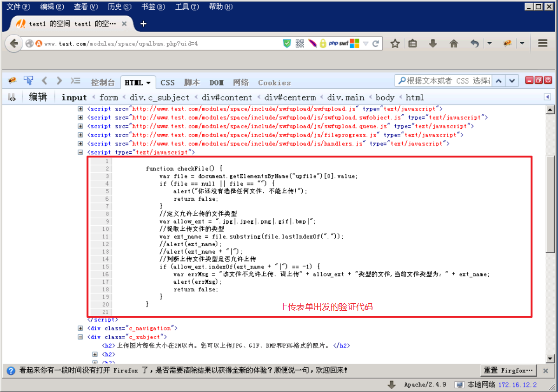Select body in the Firebug breadcrumb path

point(385,98)
